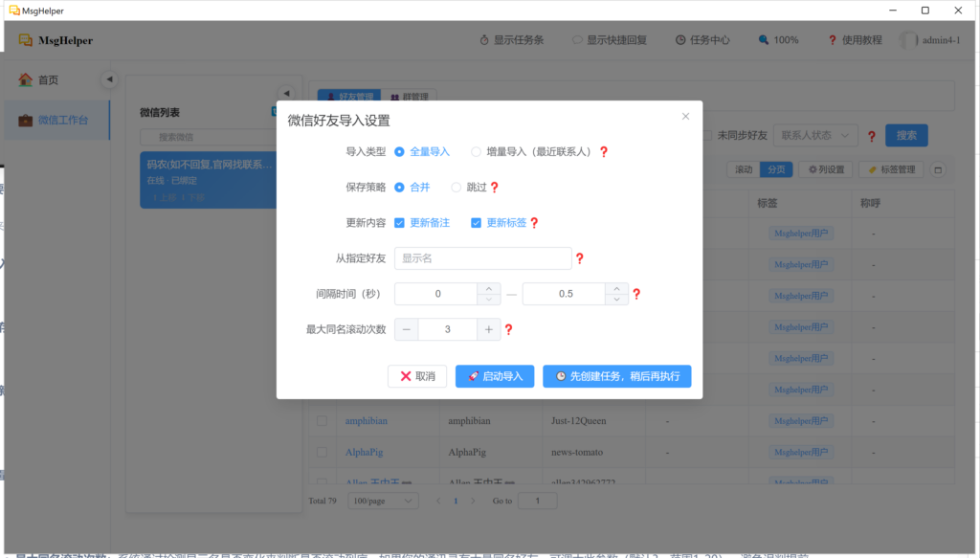Collapse the left sidebar with arrow icon
Screen dimensions: 980x558
tap(109, 79)
